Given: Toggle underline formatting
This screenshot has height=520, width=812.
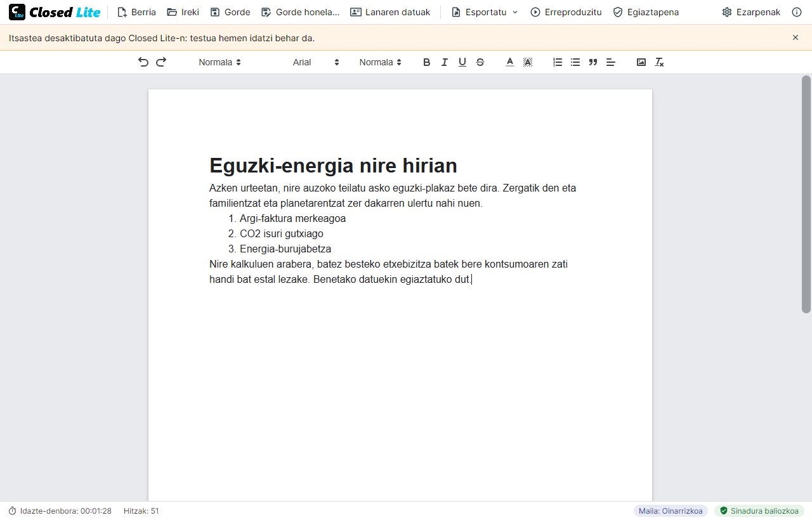Looking at the screenshot, I should tap(462, 62).
